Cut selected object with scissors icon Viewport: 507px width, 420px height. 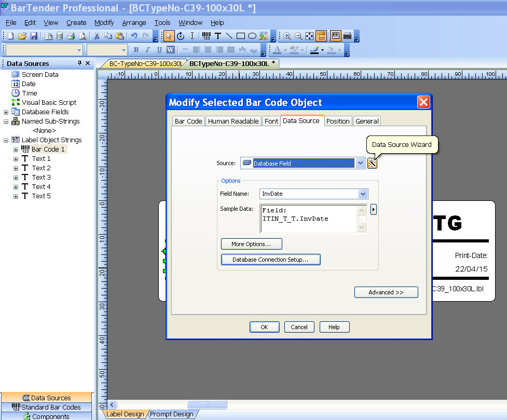coord(97,36)
